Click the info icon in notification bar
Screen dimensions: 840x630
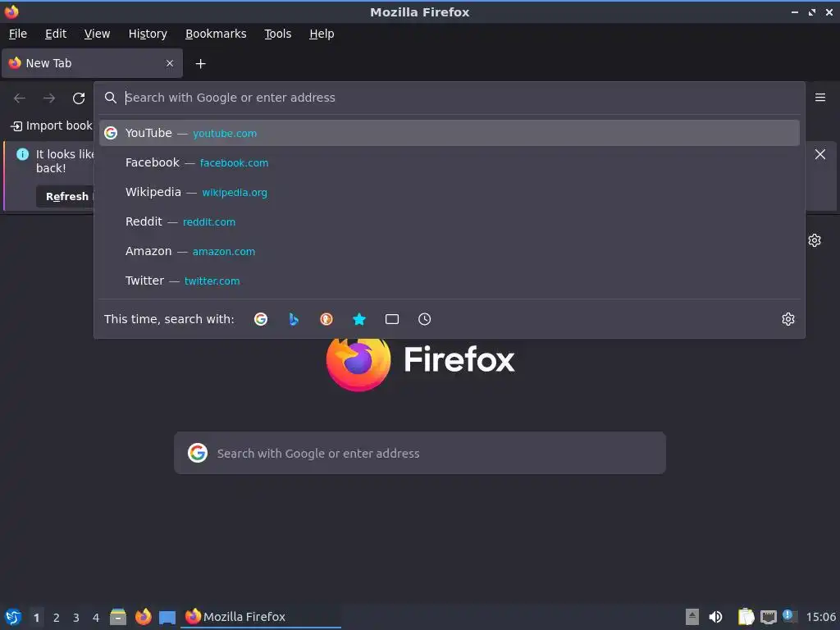click(22, 154)
